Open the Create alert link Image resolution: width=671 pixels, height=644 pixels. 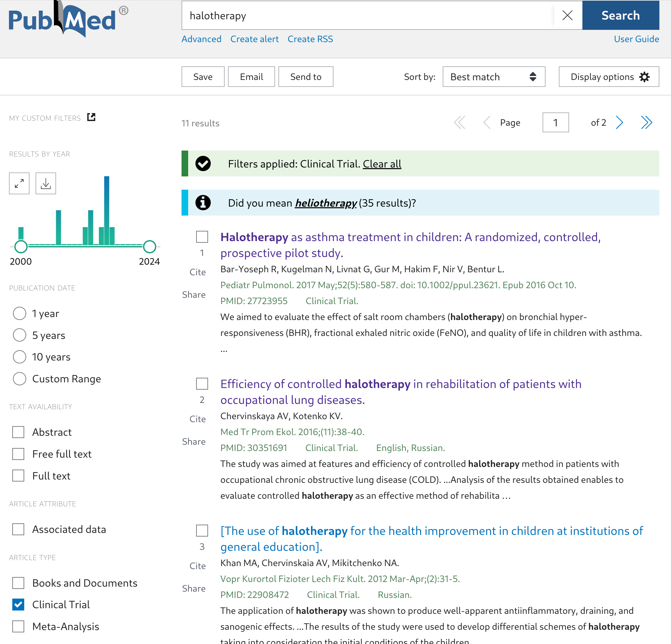pos(255,39)
